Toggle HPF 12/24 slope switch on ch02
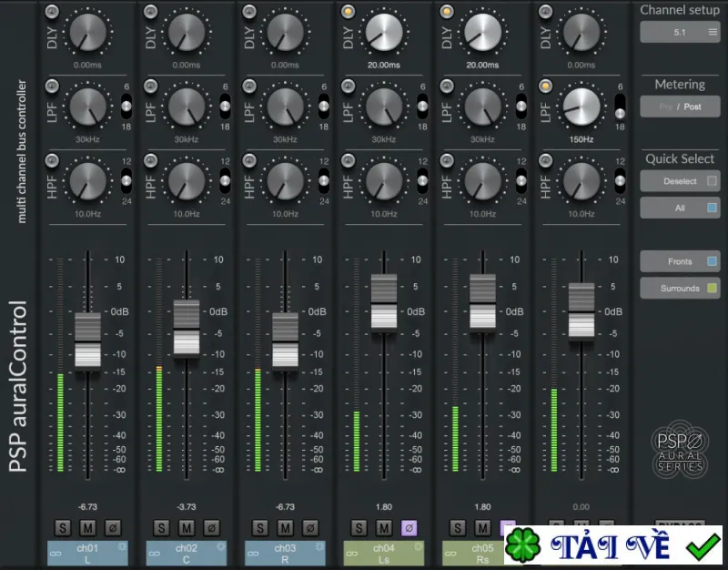 225,180
